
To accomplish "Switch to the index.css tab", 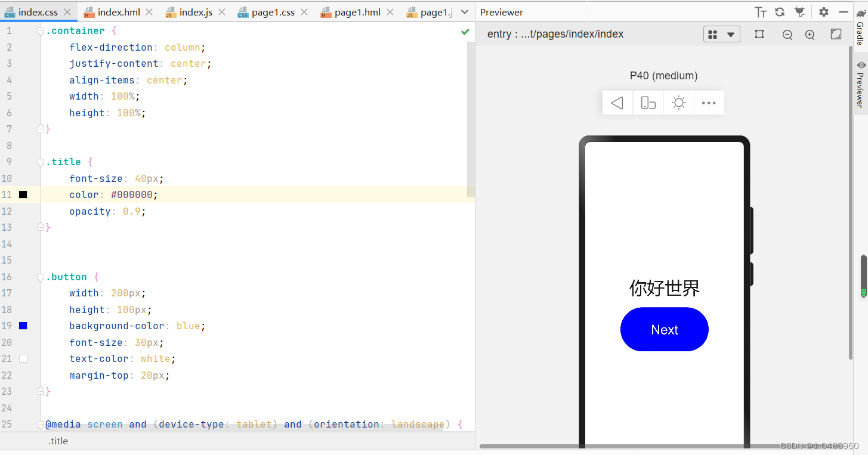I will (38, 12).
